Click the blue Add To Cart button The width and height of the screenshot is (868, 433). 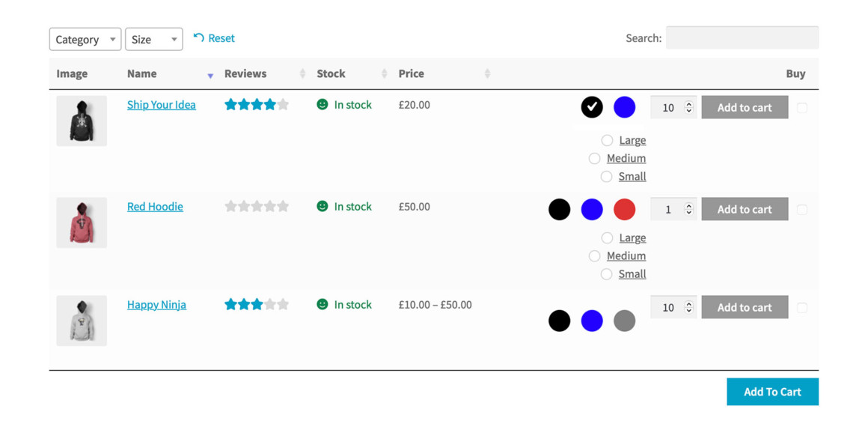tap(772, 392)
